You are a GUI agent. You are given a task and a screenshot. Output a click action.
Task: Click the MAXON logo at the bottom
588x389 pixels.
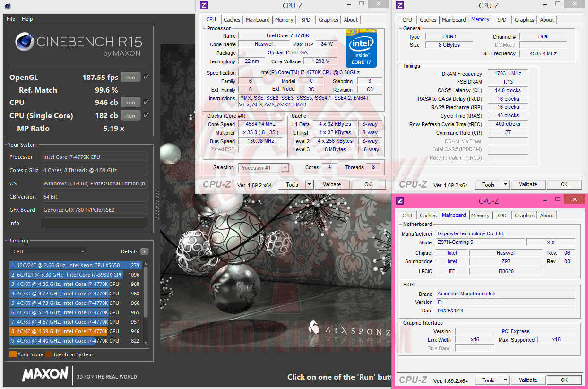[45, 374]
